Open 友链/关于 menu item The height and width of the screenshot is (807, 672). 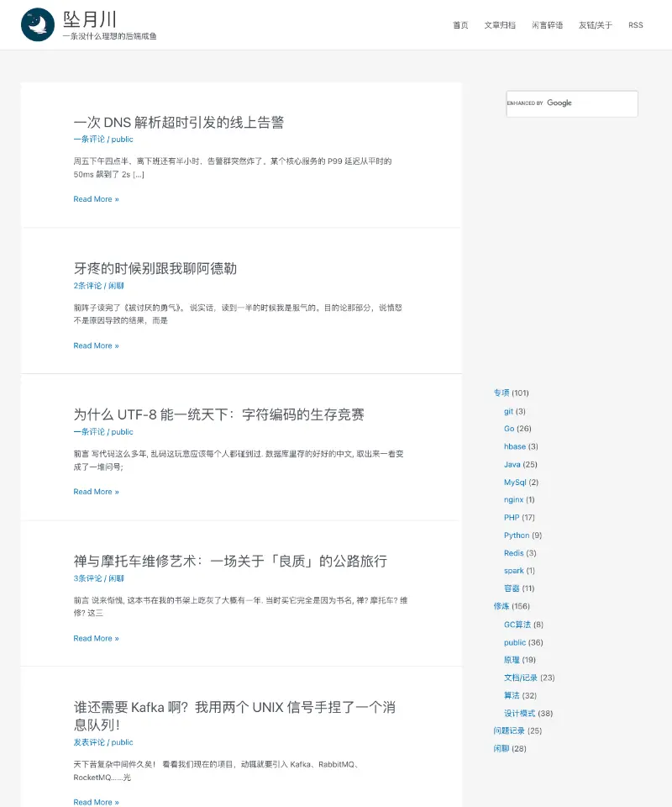pyautogui.click(x=596, y=24)
